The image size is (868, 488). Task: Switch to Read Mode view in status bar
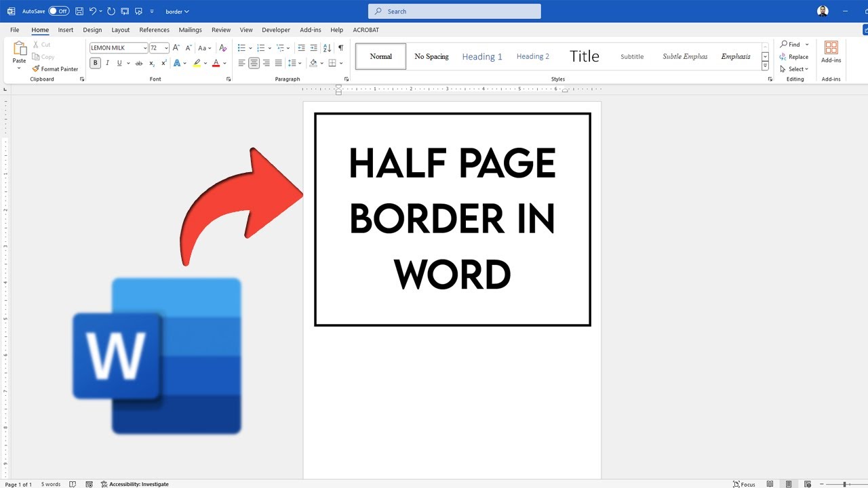click(770, 484)
